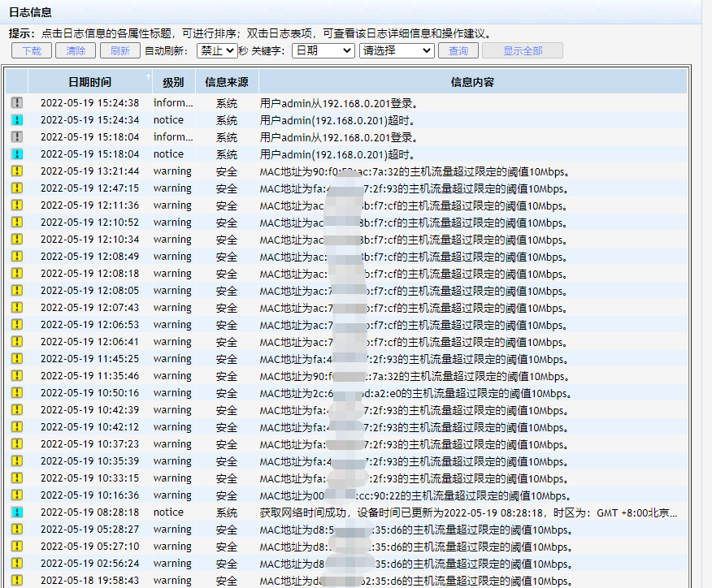This screenshot has height=588, width=712.
Task: Select the MAC warning message at 02:56:24
Action: tap(415, 564)
